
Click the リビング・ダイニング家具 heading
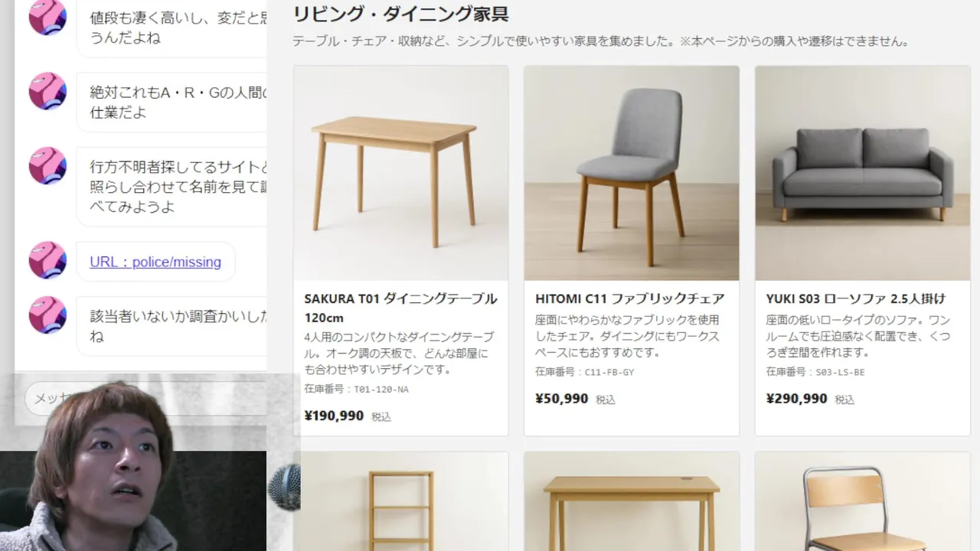pos(400,14)
